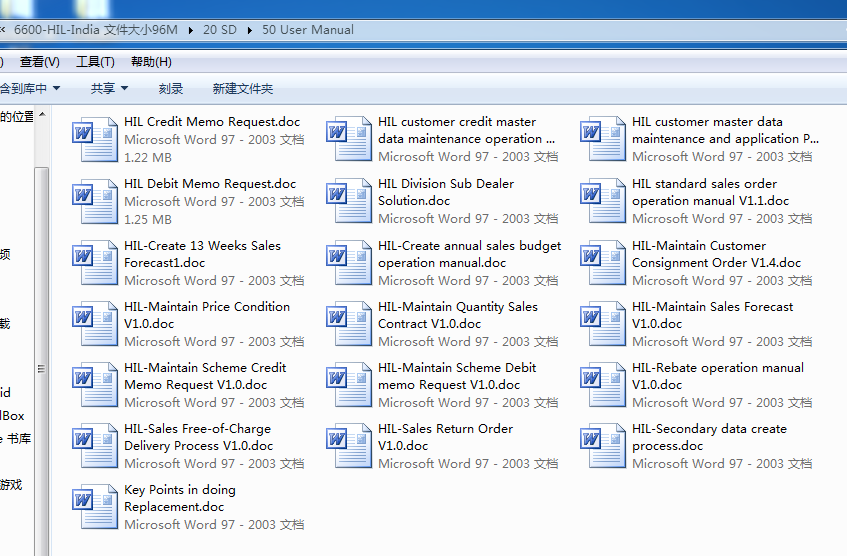
Task: Click the Key Points in doing Replacement.doc icon
Action: 95,507
